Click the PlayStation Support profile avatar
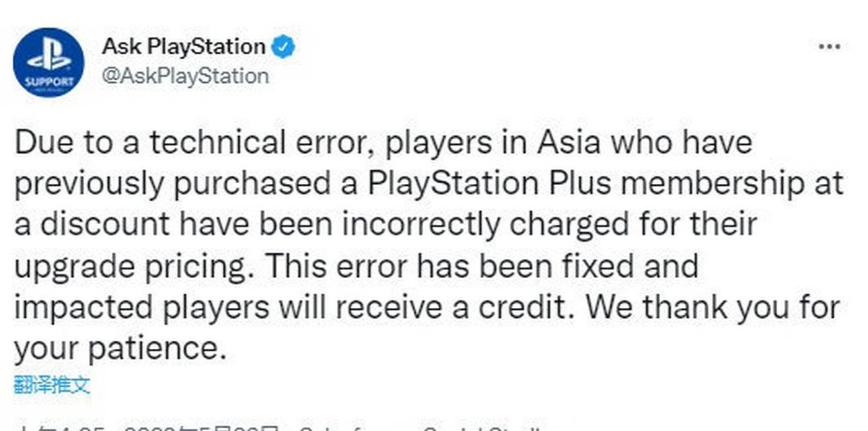 [48, 63]
